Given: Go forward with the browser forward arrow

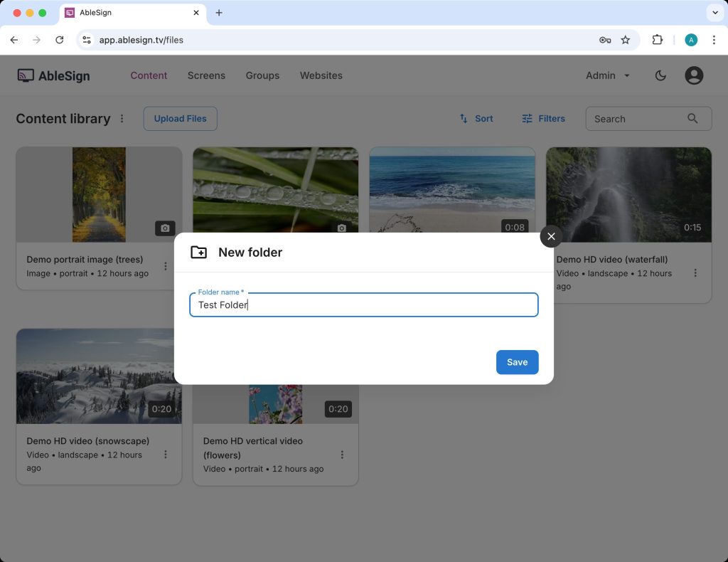Looking at the screenshot, I should (x=37, y=40).
